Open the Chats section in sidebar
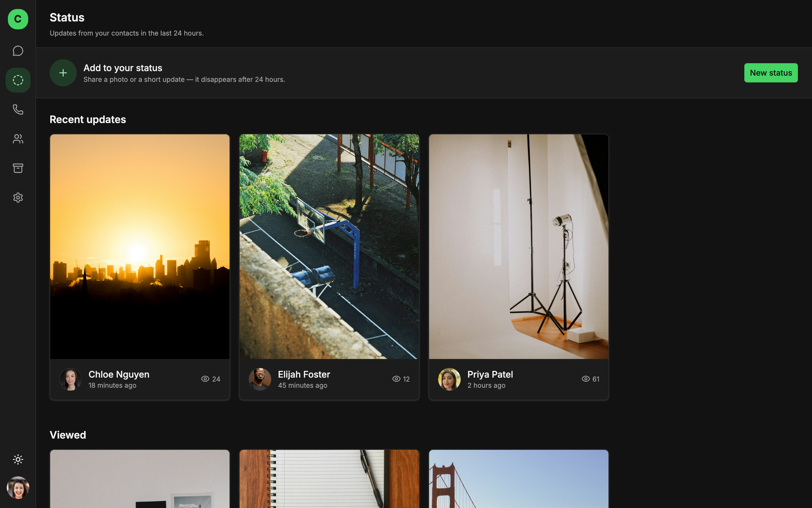 pos(18,51)
